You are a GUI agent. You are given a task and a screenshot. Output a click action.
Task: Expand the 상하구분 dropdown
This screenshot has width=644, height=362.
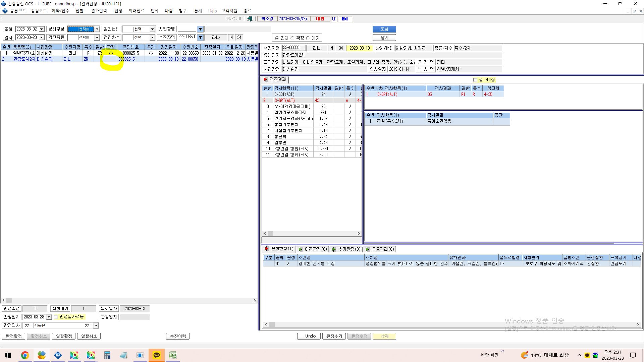click(x=97, y=29)
